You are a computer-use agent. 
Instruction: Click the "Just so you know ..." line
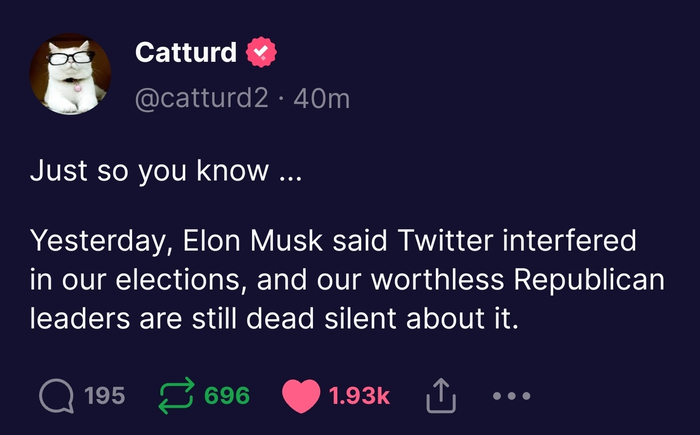pyautogui.click(x=165, y=171)
